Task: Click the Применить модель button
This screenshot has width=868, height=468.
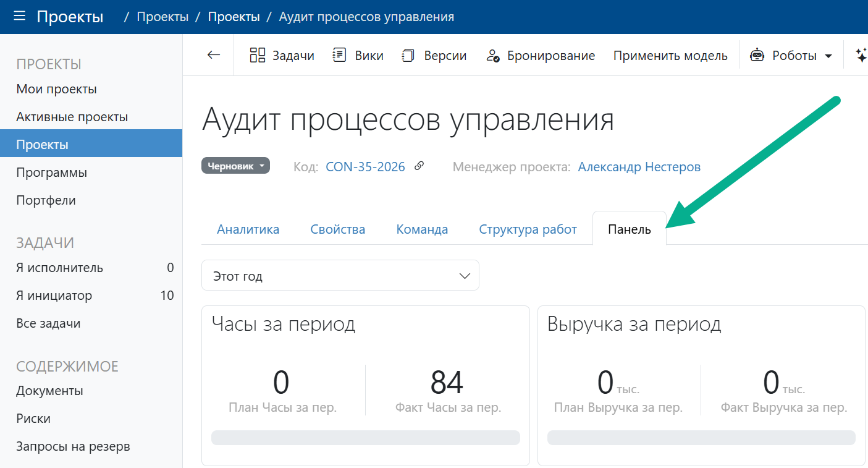Action: 670,56
